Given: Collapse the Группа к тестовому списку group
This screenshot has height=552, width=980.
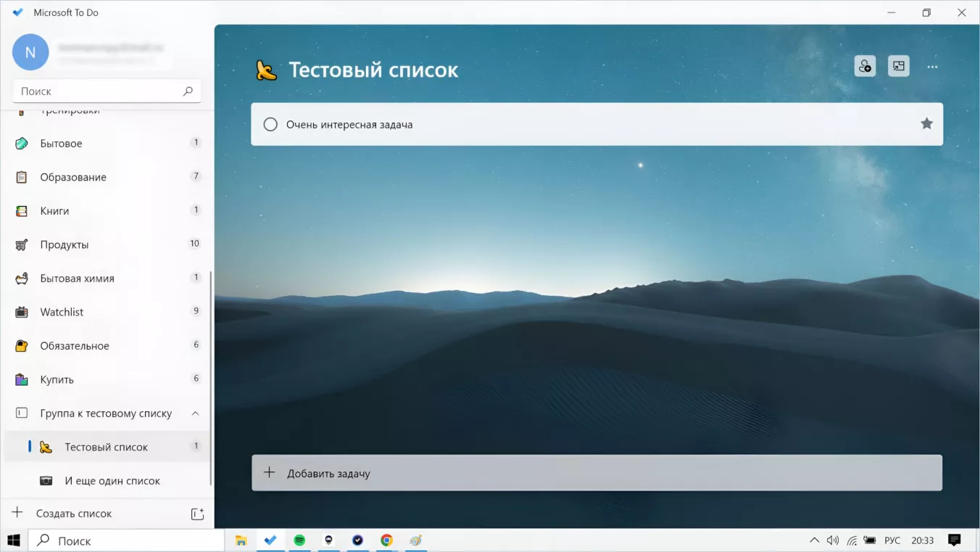Looking at the screenshot, I should click(x=195, y=413).
